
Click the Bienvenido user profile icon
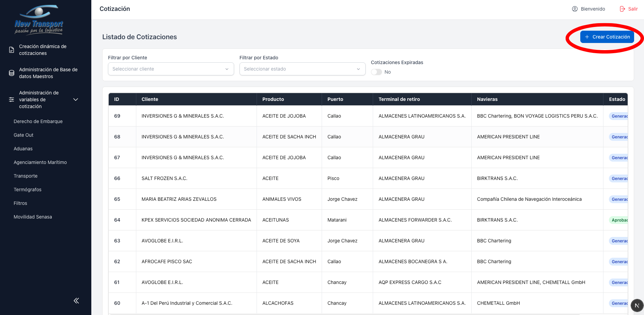tap(574, 9)
